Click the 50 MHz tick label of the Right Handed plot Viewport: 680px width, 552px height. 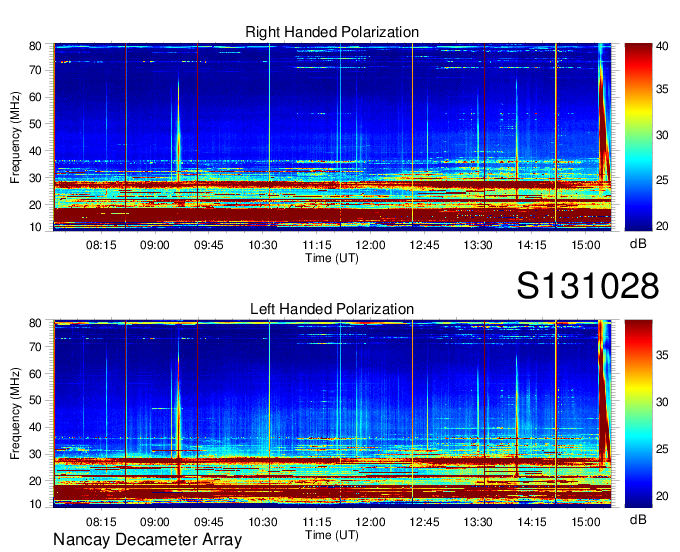[x=35, y=124]
